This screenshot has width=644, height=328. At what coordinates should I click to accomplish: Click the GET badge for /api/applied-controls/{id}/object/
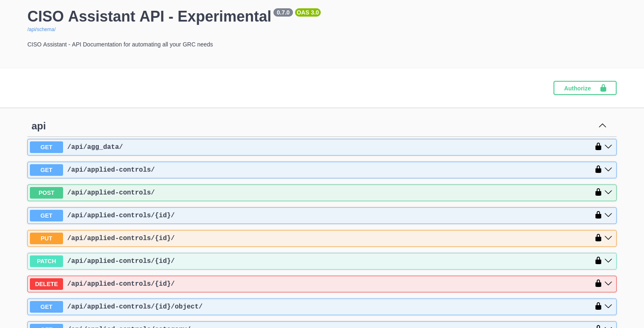point(46,307)
